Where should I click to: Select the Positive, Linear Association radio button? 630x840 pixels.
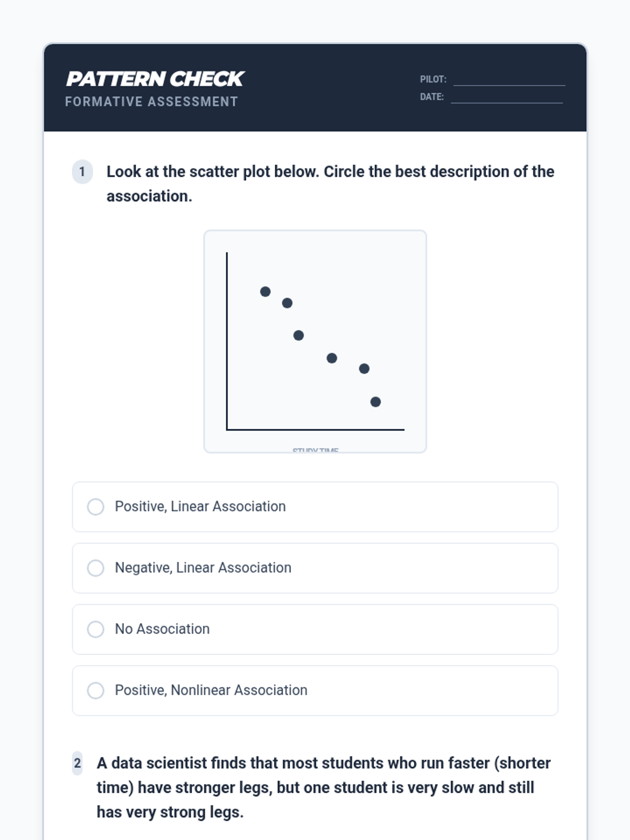[96, 507]
